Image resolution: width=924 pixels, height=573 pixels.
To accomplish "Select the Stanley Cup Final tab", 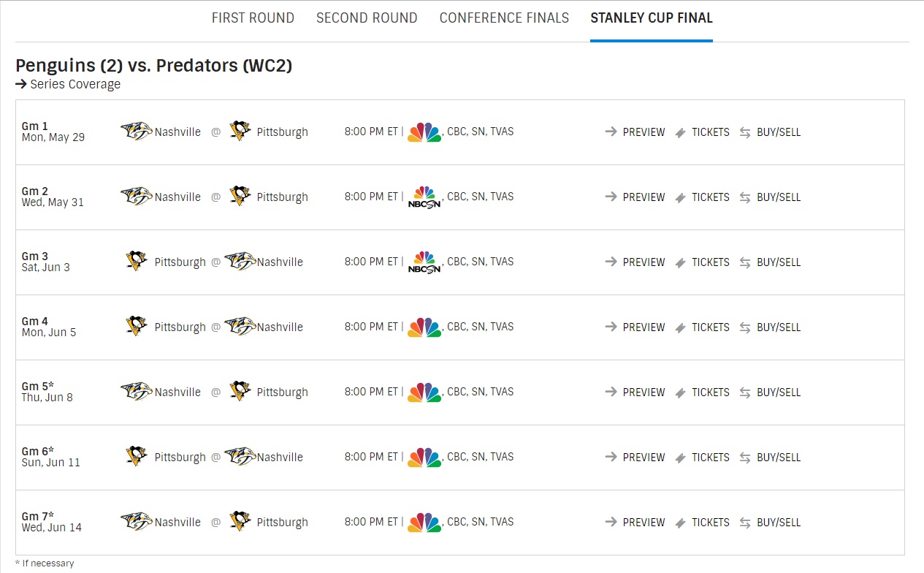I will click(652, 18).
